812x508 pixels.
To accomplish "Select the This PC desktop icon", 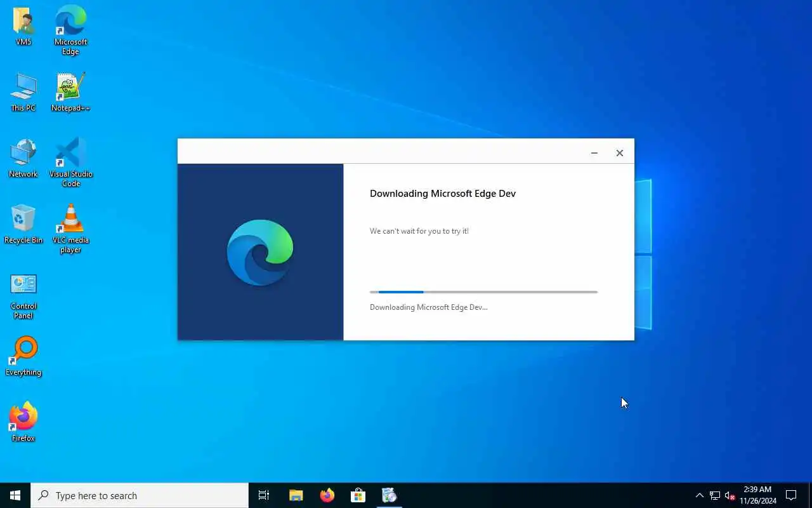I will pos(23,93).
